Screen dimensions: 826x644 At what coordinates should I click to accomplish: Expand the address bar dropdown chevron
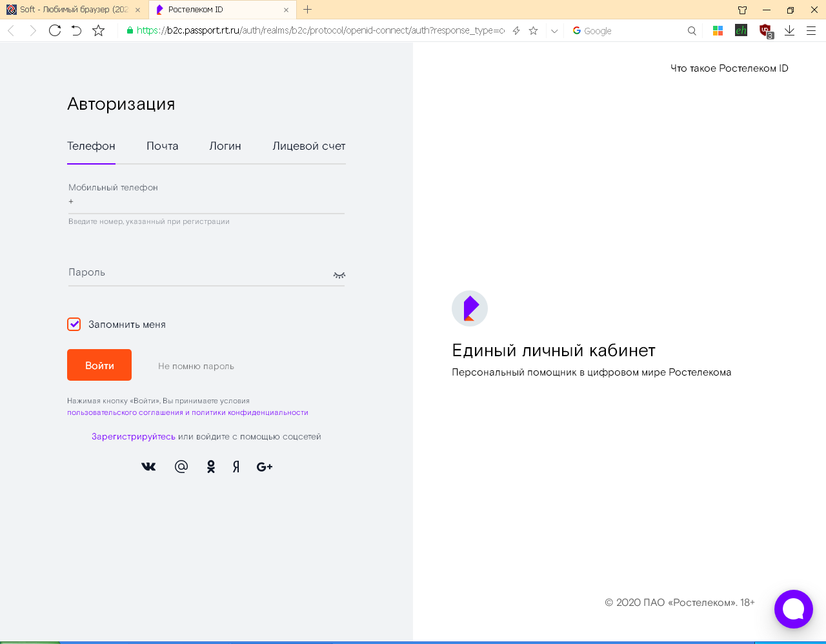click(554, 31)
